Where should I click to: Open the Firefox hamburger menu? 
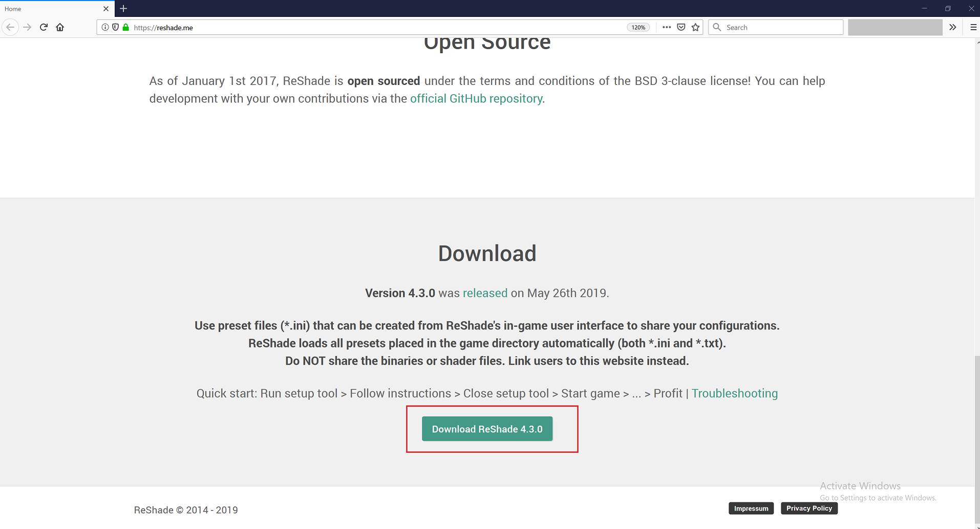(973, 27)
